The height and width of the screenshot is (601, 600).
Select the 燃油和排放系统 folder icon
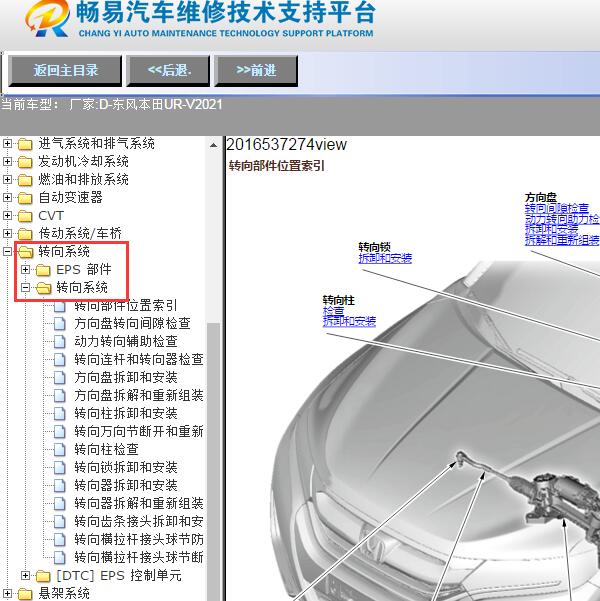coord(25,180)
